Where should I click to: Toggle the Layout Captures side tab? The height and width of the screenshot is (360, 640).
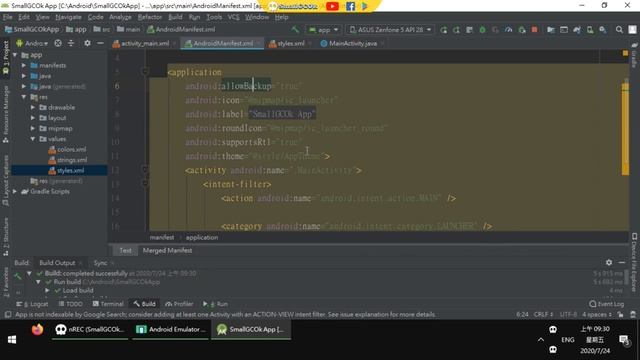tap(5, 180)
